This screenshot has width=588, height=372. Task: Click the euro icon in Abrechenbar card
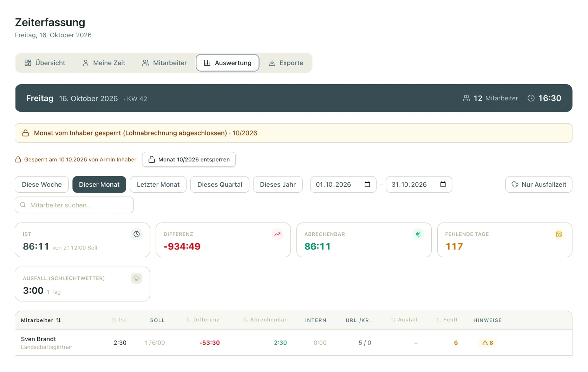pyautogui.click(x=418, y=234)
